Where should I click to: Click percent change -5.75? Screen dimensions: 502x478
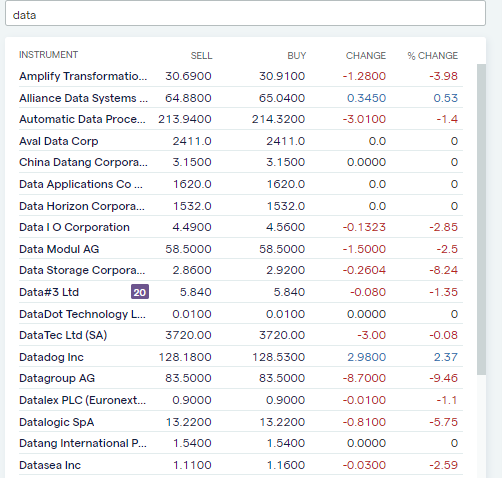tap(444, 422)
